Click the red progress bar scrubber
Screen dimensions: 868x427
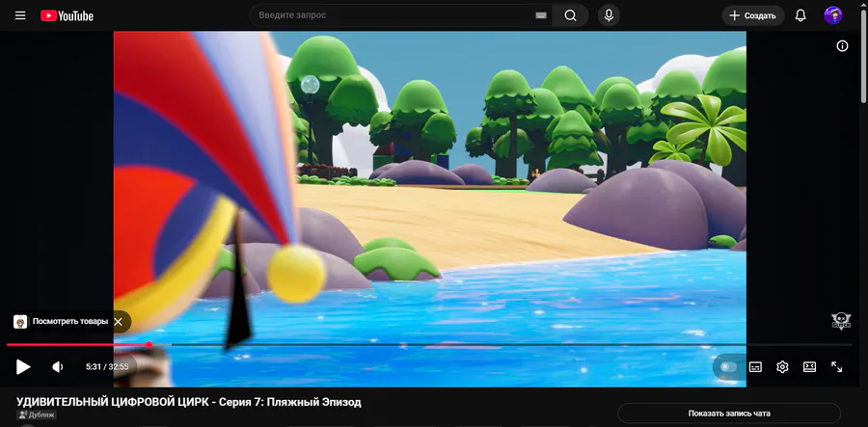point(149,344)
